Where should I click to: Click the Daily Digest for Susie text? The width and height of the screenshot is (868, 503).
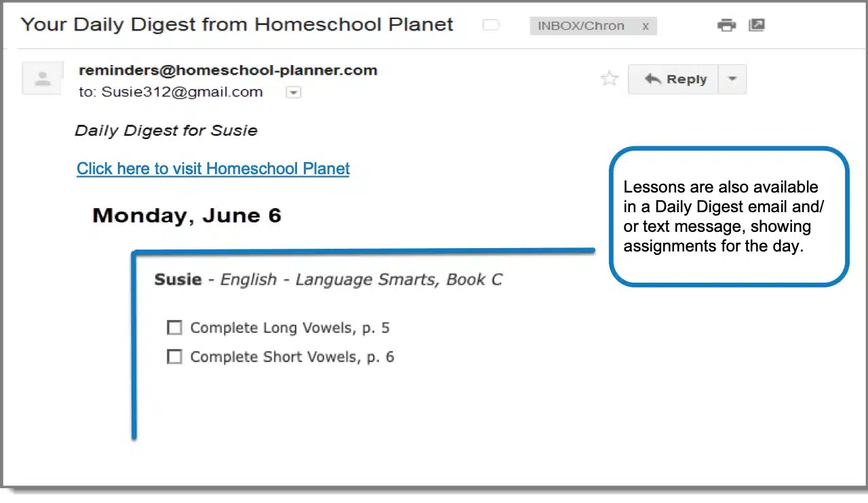(166, 131)
